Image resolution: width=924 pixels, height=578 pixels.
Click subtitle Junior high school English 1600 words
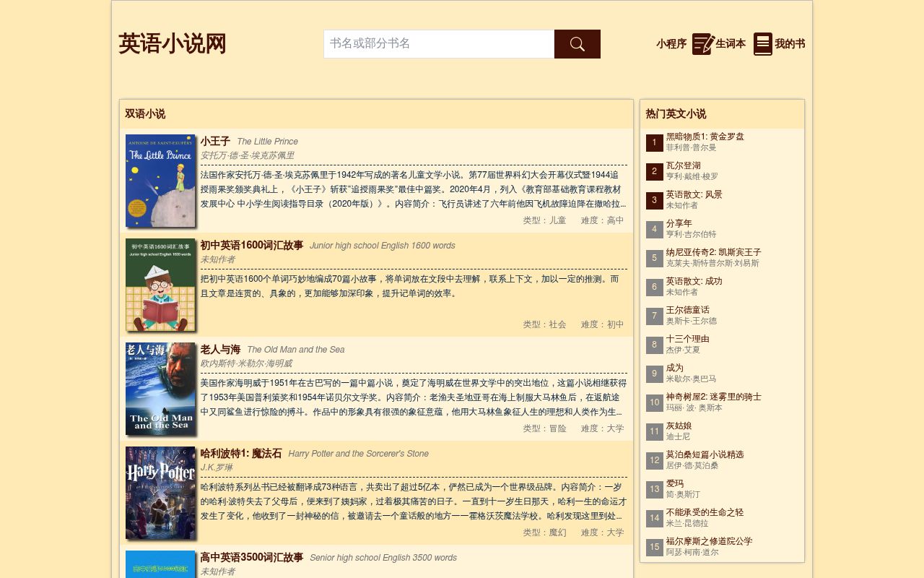point(383,246)
